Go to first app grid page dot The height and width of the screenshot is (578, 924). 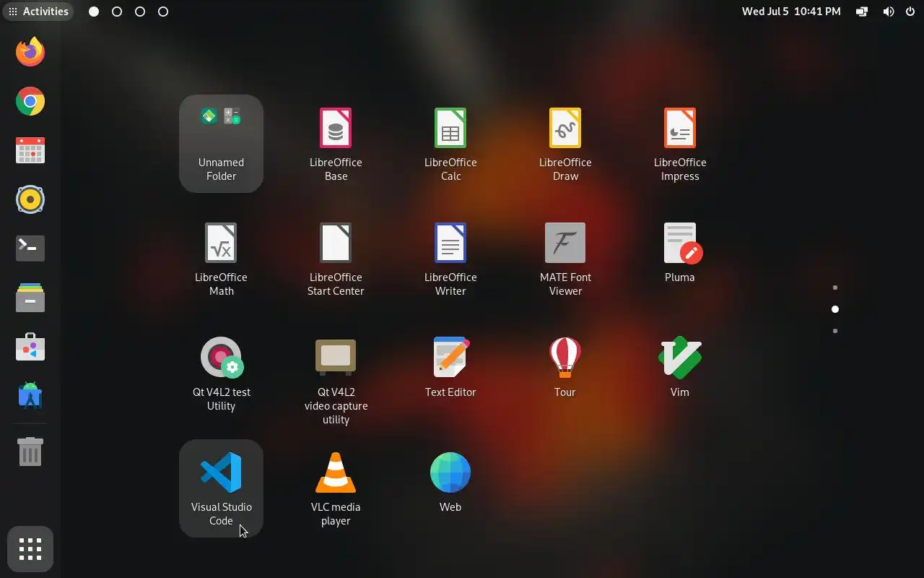coord(835,288)
